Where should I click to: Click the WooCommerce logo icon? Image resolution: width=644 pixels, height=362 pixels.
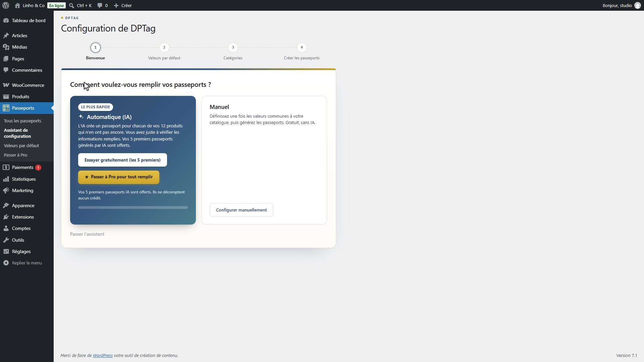[x=6, y=85]
